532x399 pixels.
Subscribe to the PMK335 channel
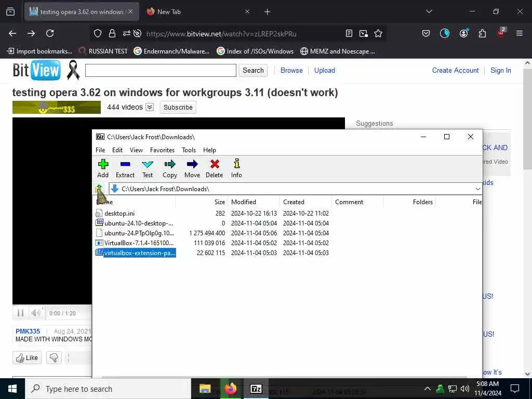[x=178, y=107]
